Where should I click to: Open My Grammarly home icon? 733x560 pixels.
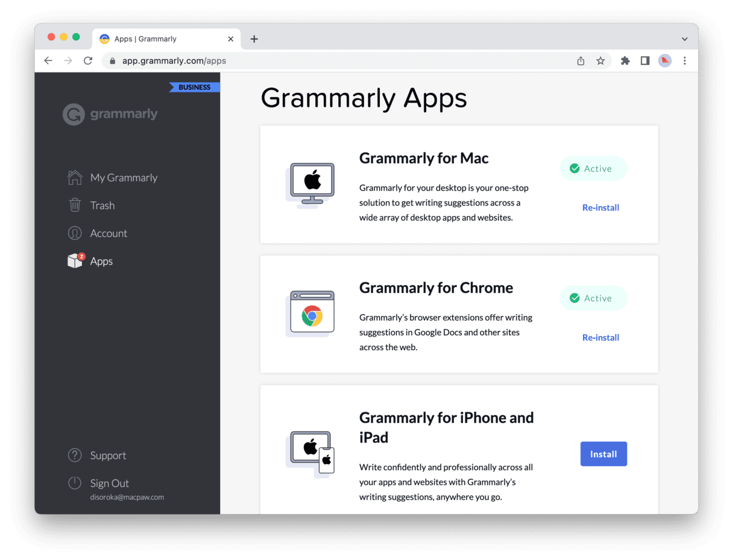[75, 177]
